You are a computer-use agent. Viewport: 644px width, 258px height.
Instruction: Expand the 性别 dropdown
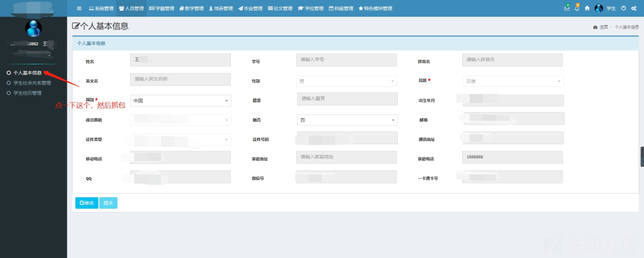click(x=346, y=81)
